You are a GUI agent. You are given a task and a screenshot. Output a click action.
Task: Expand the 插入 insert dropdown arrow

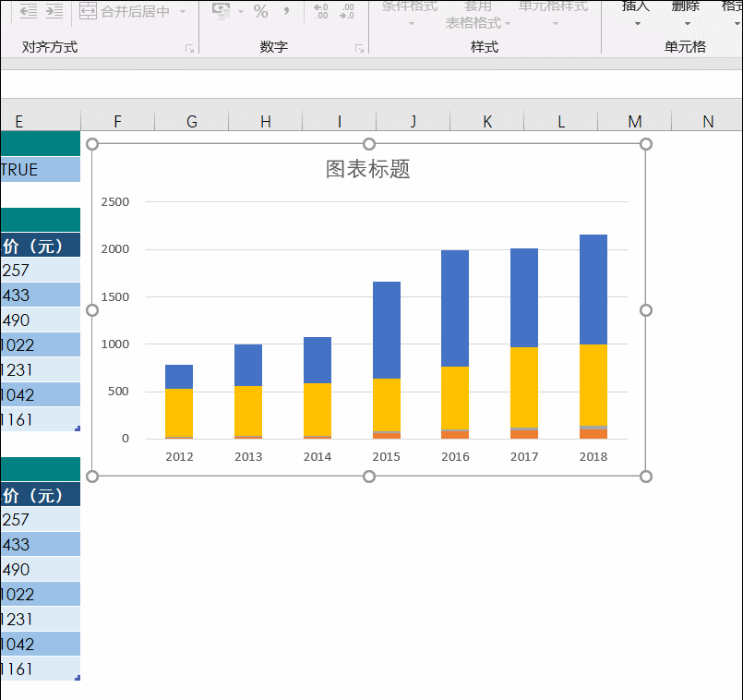point(638,23)
